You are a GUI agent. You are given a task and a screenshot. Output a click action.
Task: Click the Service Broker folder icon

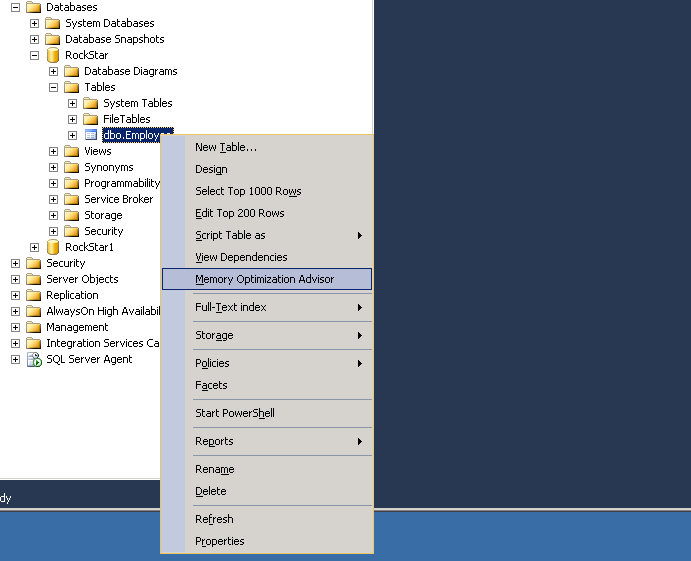pos(72,199)
